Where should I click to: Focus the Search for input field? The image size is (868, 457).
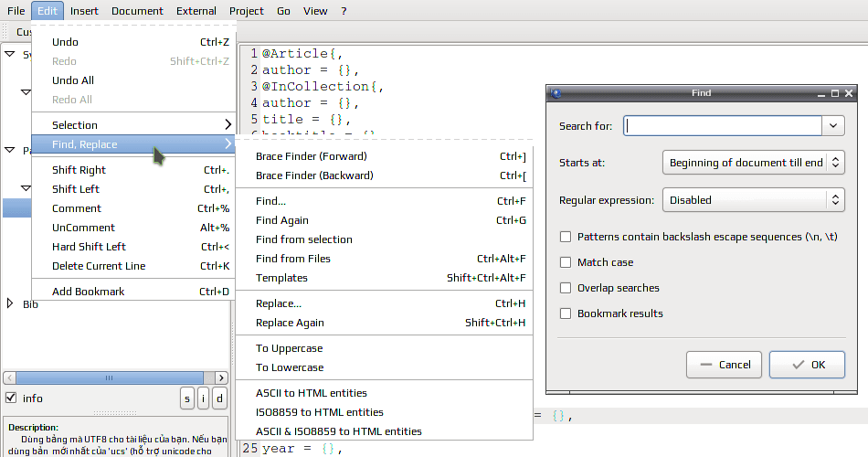723,126
